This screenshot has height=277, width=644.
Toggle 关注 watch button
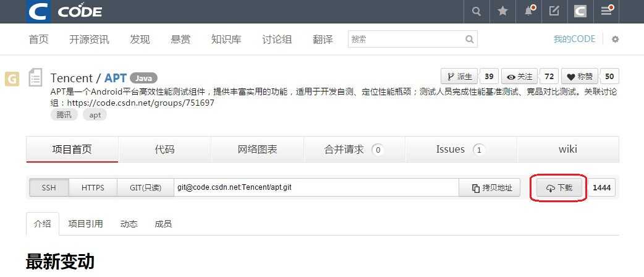(x=520, y=77)
